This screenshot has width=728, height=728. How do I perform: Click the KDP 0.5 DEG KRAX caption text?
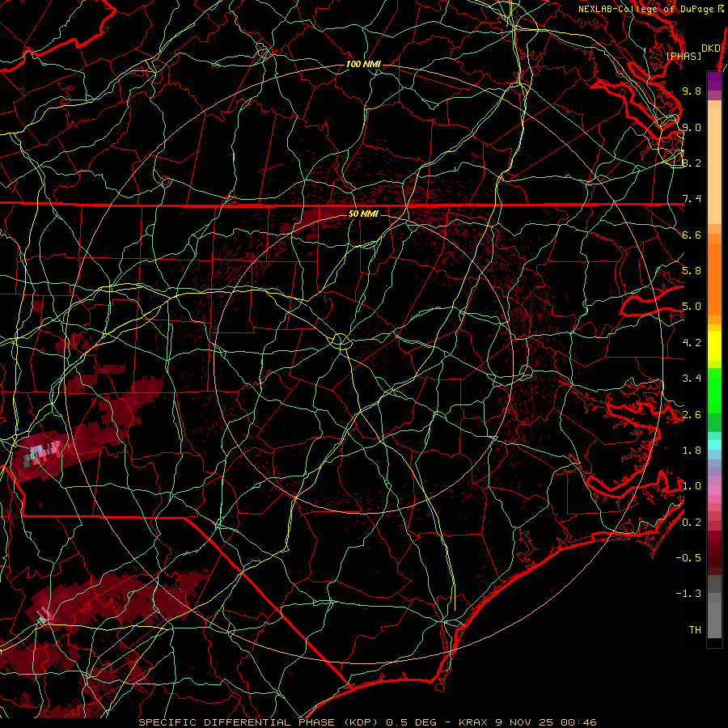(x=368, y=722)
